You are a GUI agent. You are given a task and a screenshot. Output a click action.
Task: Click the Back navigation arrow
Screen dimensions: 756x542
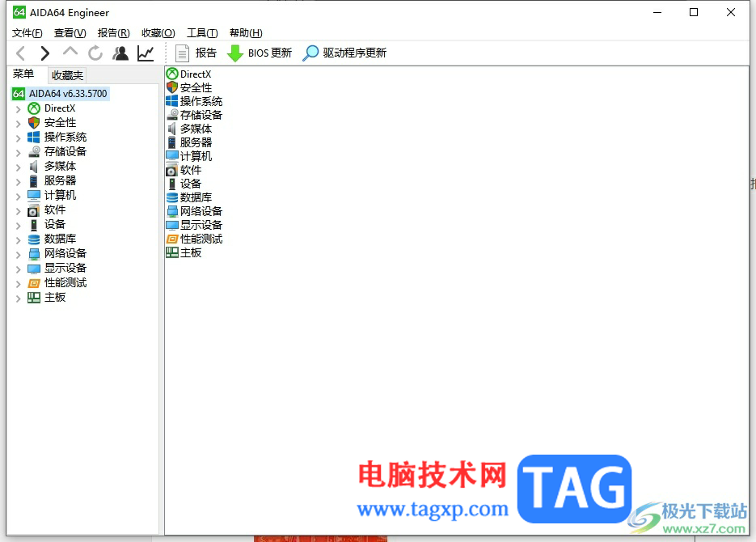20,53
